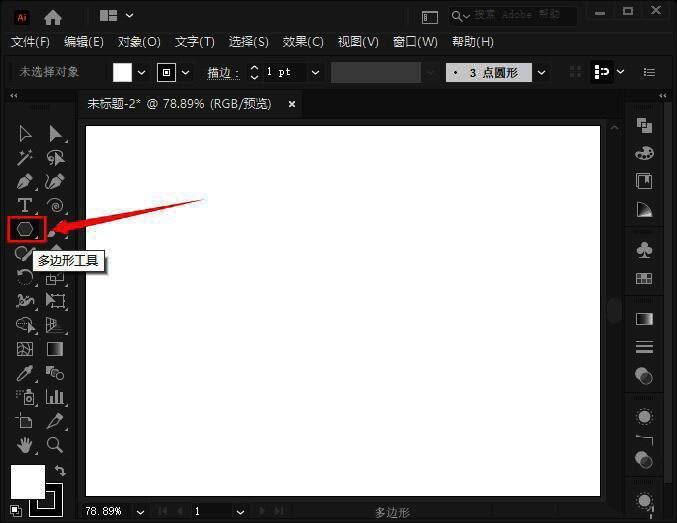This screenshot has height=523, width=677.
Task: Open the stroke weight dropdown
Action: point(316,73)
